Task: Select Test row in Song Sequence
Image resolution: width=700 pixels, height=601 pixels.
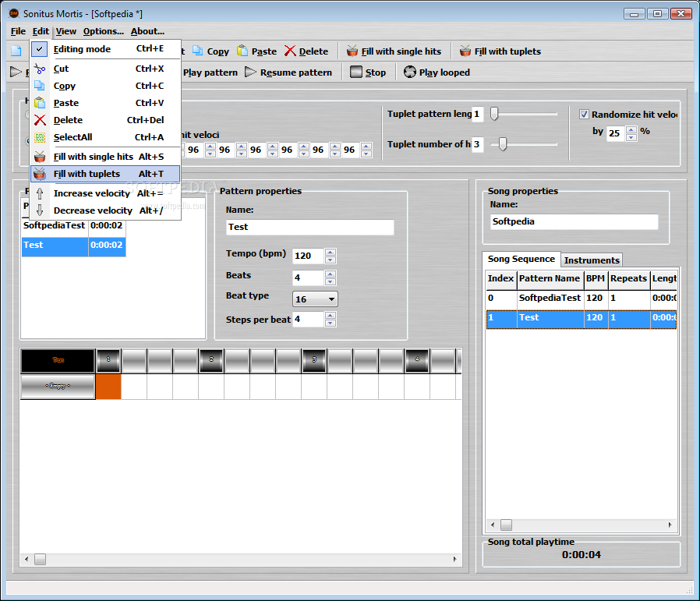Action: pyautogui.click(x=581, y=319)
